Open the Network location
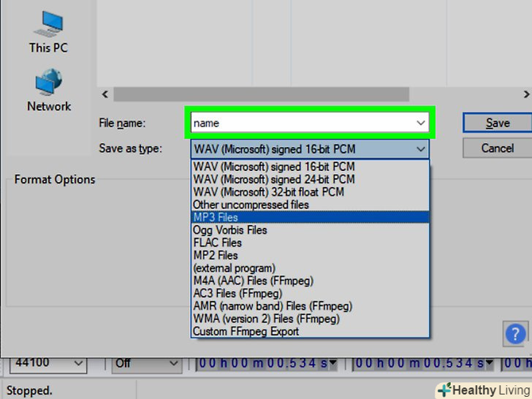 coord(49,90)
